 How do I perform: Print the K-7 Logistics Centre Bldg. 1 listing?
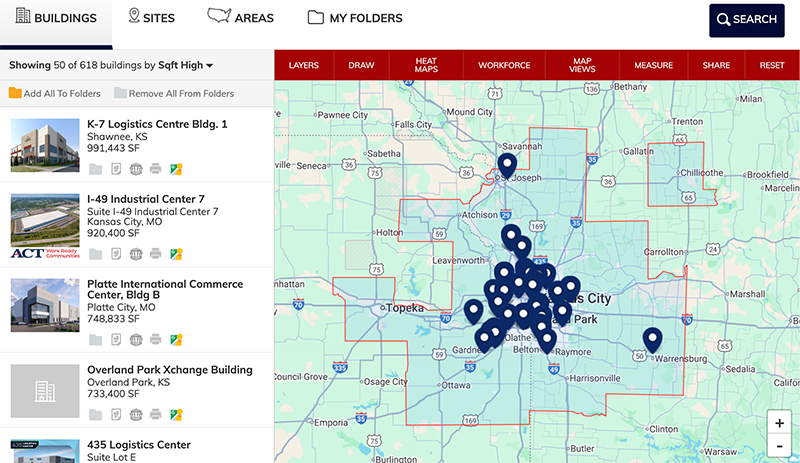156,169
